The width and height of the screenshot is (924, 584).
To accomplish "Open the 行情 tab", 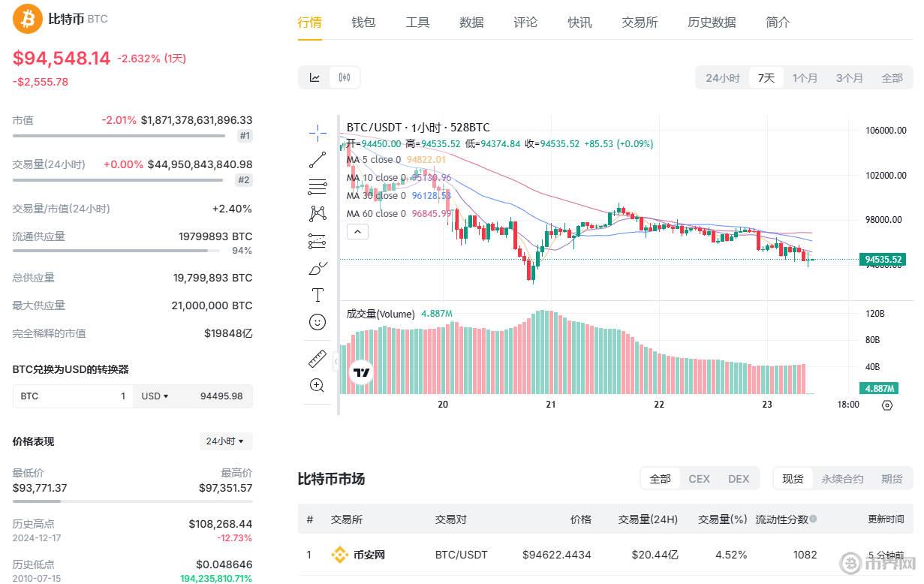I will (310, 23).
